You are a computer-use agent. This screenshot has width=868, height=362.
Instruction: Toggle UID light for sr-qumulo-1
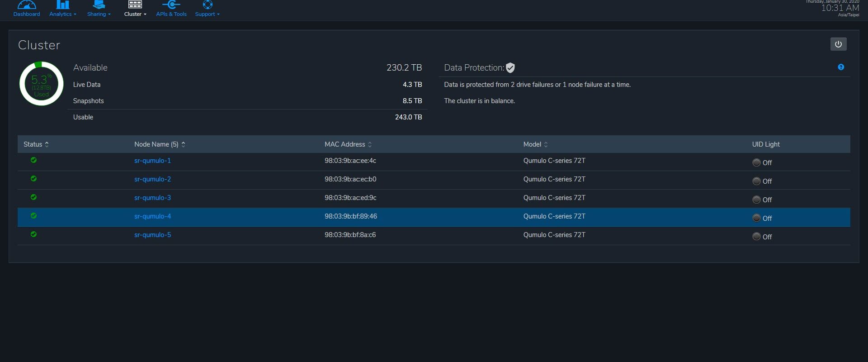point(756,162)
